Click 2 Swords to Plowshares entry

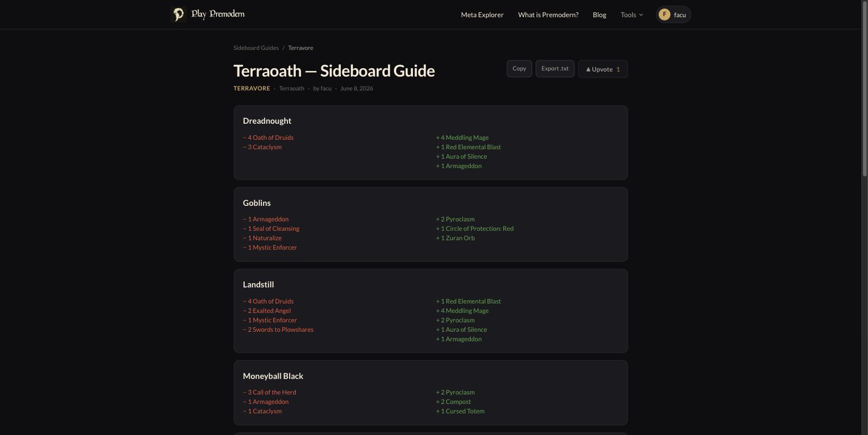coord(278,330)
